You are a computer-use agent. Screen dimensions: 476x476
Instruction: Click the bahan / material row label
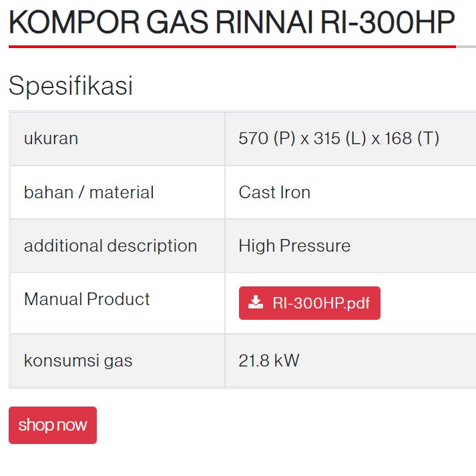tap(89, 192)
